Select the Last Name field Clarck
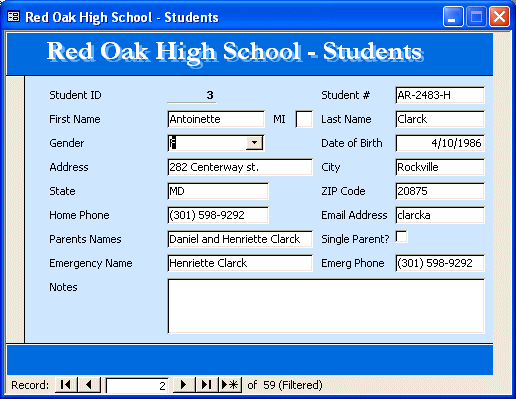The width and height of the screenshot is (516, 399). [440, 119]
